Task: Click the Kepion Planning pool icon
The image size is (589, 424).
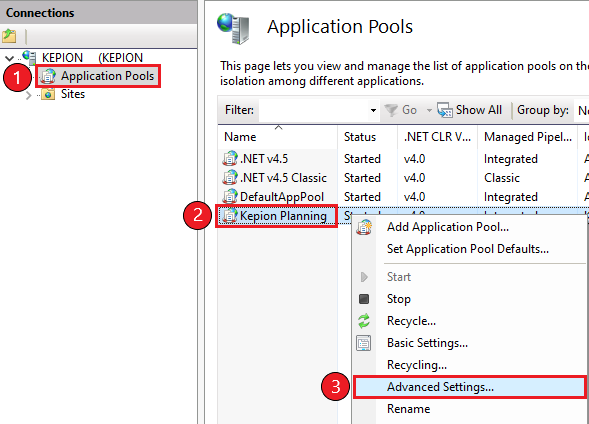Action: (230, 216)
